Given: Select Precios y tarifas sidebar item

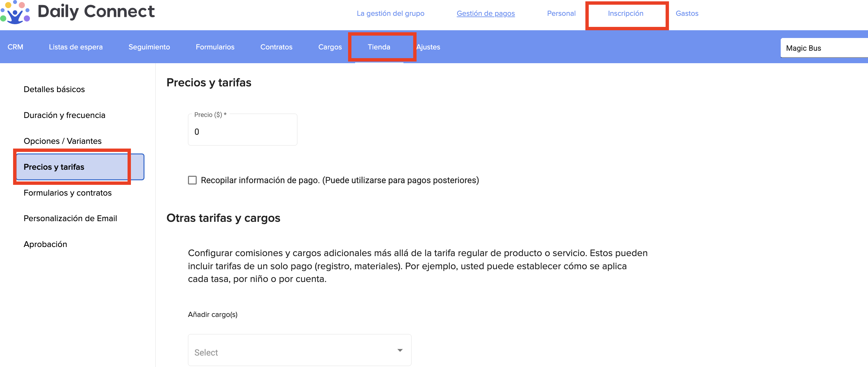Looking at the screenshot, I should 54,167.
